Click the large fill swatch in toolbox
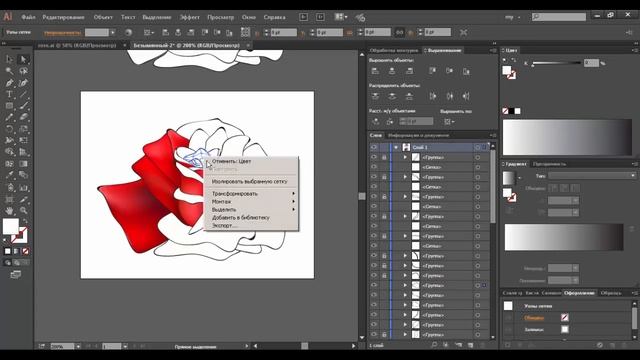The image size is (640, 360). [11, 226]
